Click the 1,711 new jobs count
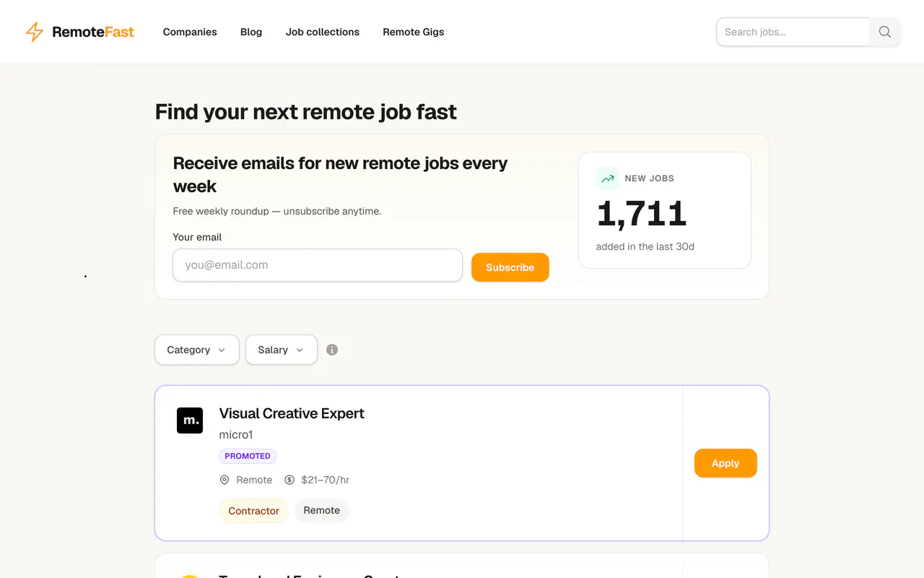 pos(642,214)
